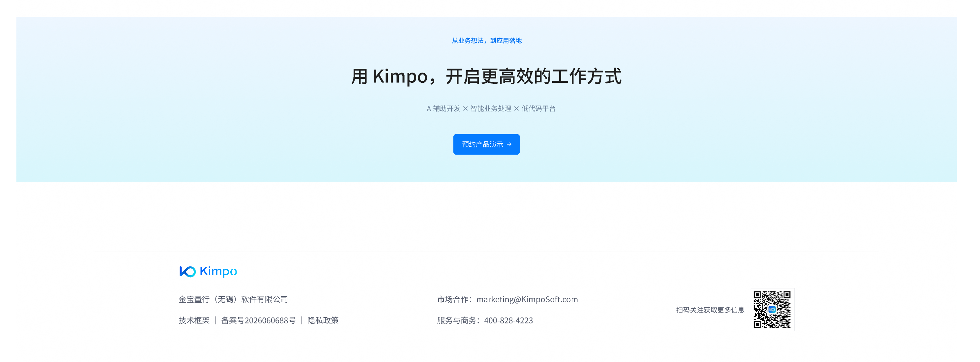Click the subtitle AI辅助开发 × 智能业务处理 × 低代码平台
This screenshot has height=362, width=980.
click(491, 109)
